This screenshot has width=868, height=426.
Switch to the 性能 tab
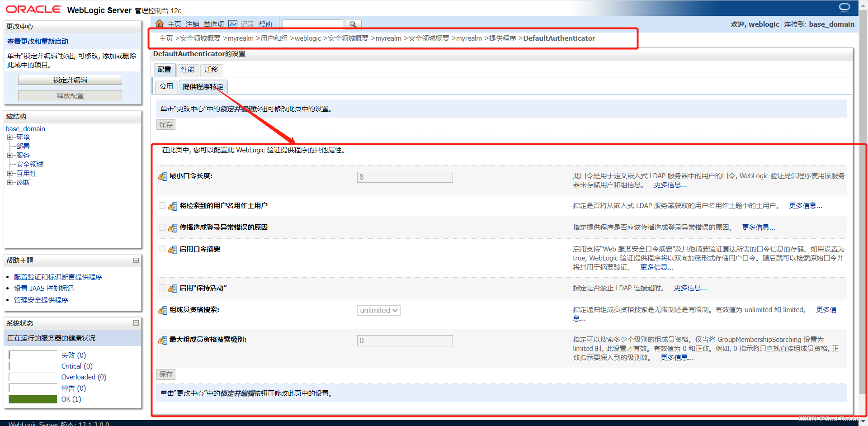tap(188, 70)
